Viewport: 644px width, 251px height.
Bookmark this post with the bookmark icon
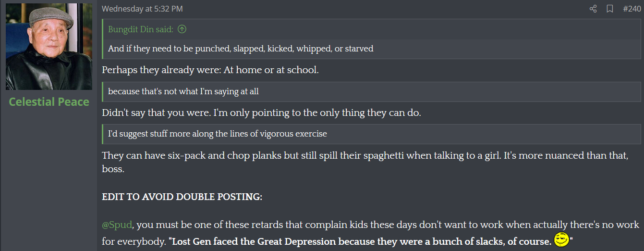[x=610, y=9]
